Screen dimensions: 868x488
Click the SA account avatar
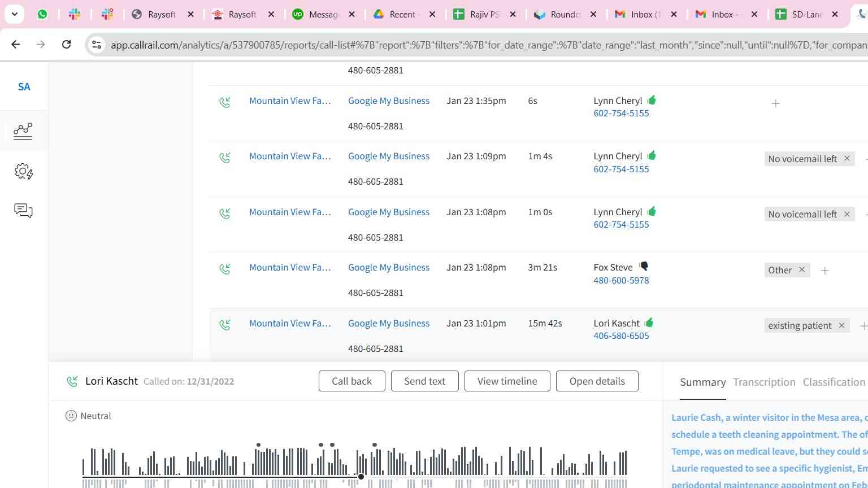coord(24,87)
